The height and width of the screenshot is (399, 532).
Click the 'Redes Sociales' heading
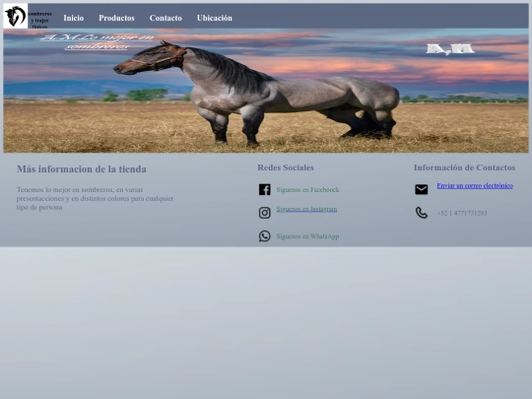(286, 167)
